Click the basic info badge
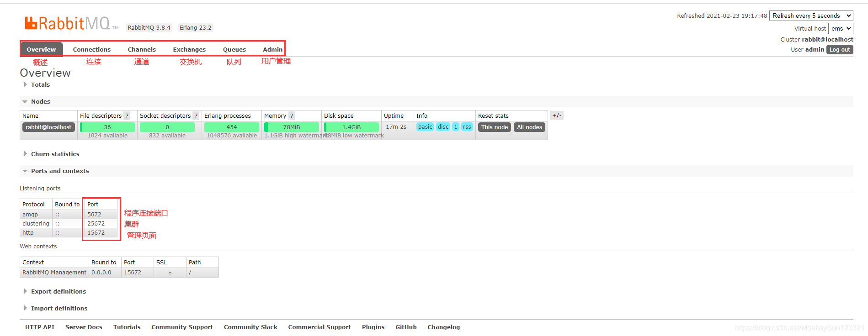 click(425, 127)
